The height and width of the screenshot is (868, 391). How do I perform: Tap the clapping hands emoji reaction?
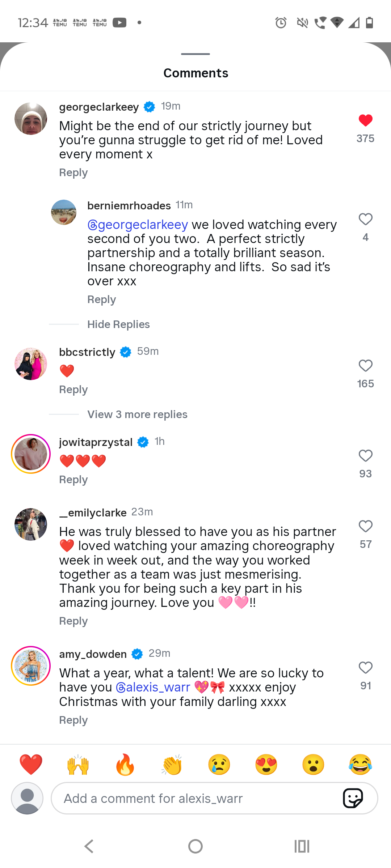point(172,765)
